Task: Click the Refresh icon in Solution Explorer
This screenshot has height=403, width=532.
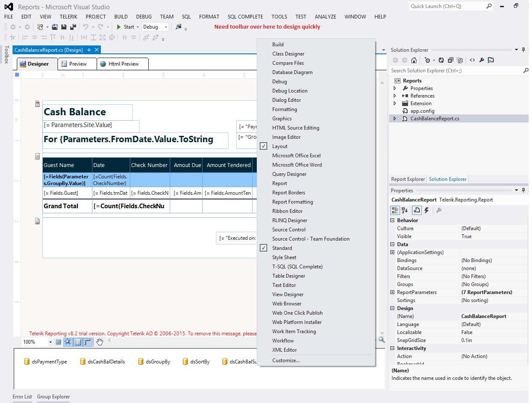Action: point(441,60)
